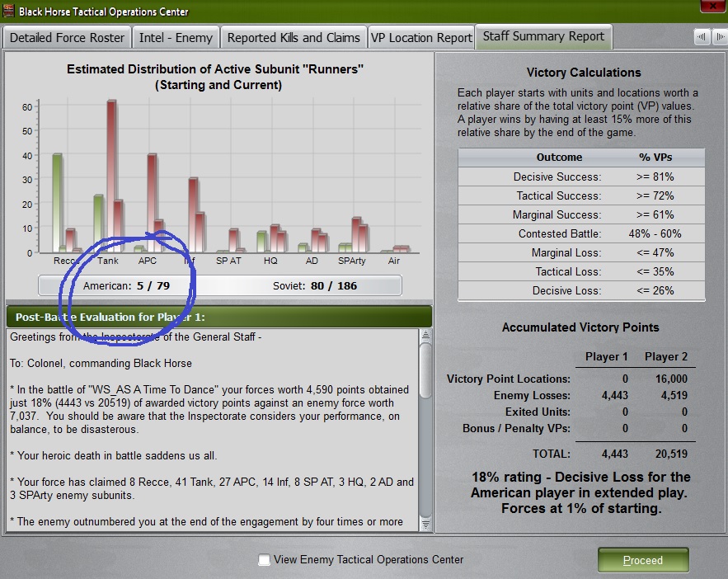Enable View Enemy Tactical Operations Center checkbox
Viewport: 728px width, 579px height.
264,559
